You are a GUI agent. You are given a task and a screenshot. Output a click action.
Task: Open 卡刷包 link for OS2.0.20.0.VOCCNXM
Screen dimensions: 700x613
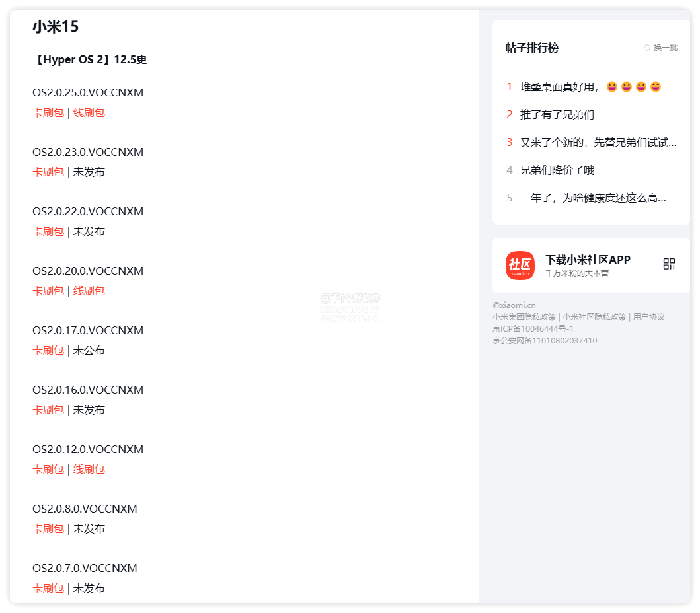pos(48,291)
